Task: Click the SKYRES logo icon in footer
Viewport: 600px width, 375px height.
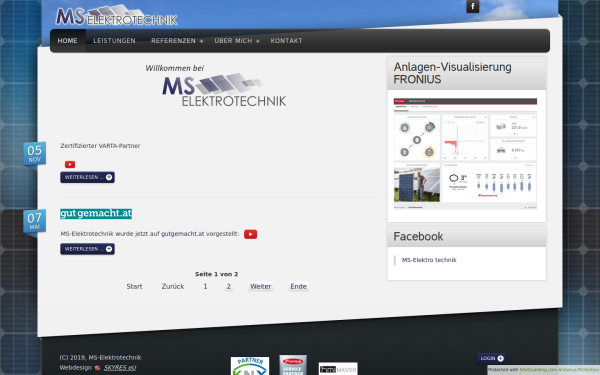Action: click(97, 368)
